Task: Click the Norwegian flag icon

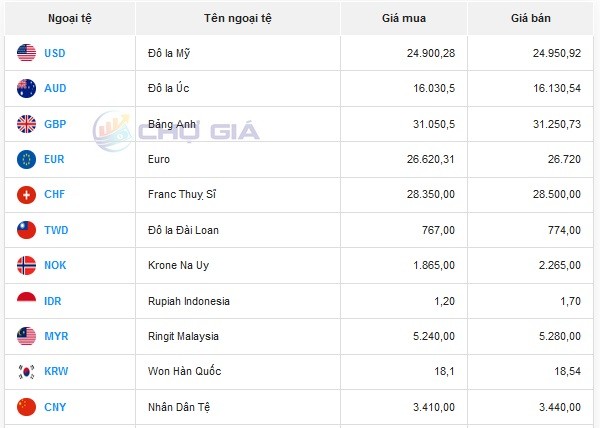Action: tap(27, 265)
